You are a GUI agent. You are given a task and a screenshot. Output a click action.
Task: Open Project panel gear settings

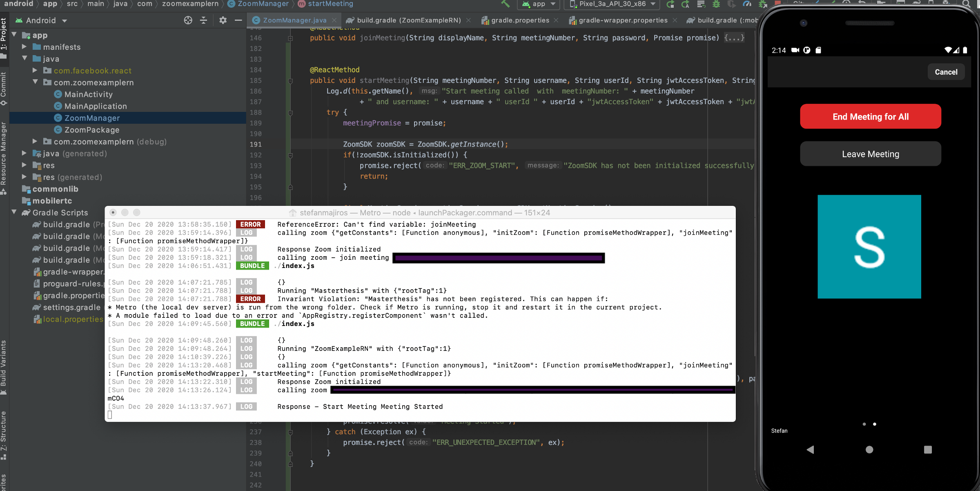[223, 20]
